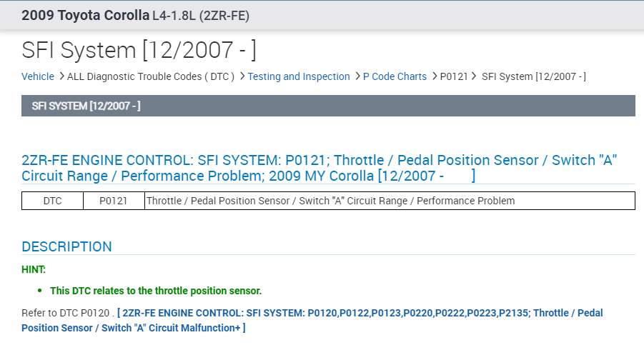Select the DTC table cell
Screen dimensions: 644x345
[x=52, y=201]
